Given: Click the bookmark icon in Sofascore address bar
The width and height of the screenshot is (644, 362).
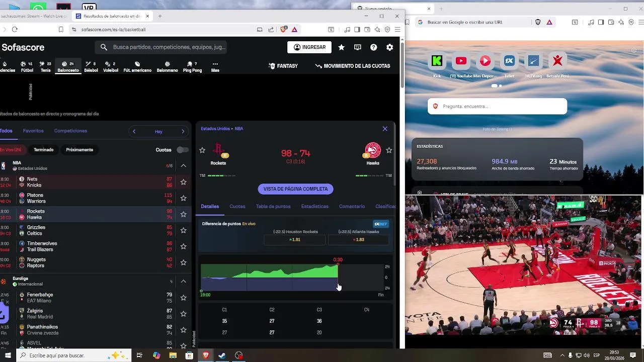Looking at the screenshot, I should pyautogui.click(x=61, y=30).
